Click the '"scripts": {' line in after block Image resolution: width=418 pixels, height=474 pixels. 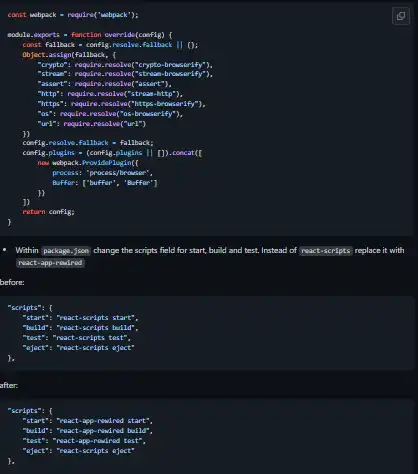point(30,411)
